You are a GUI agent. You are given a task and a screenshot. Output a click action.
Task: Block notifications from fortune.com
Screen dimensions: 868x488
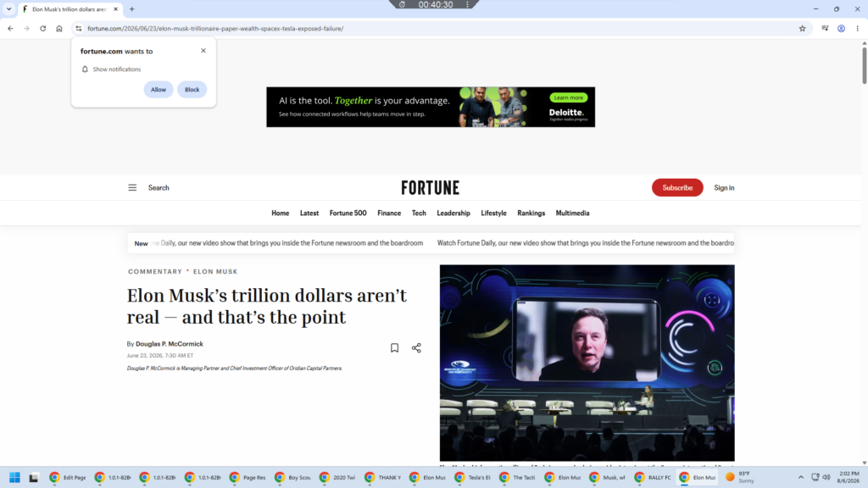(192, 90)
